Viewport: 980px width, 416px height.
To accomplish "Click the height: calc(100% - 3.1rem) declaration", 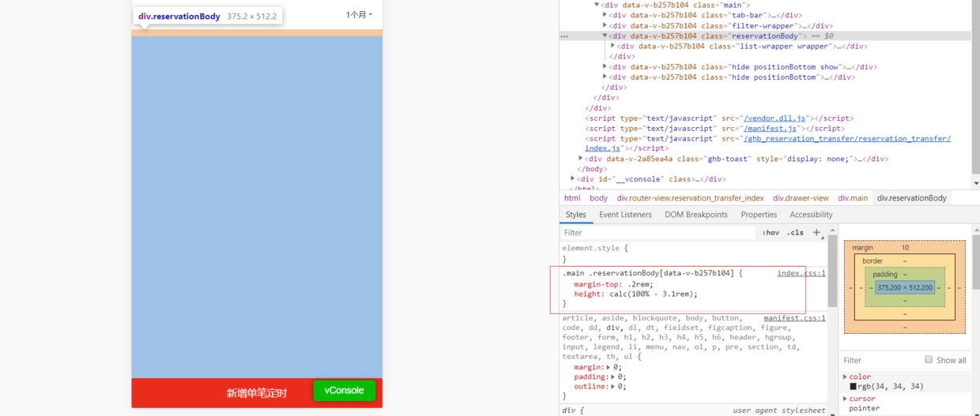I will pos(636,294).
